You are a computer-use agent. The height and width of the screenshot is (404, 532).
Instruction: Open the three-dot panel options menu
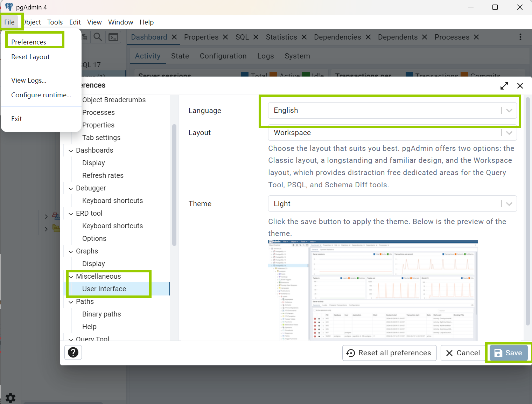pos(520,37)
